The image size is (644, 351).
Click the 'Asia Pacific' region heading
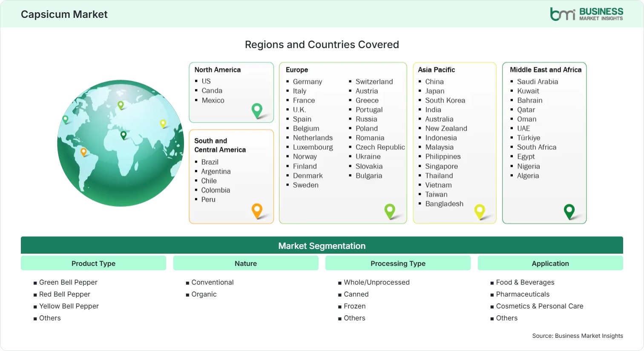436,70
